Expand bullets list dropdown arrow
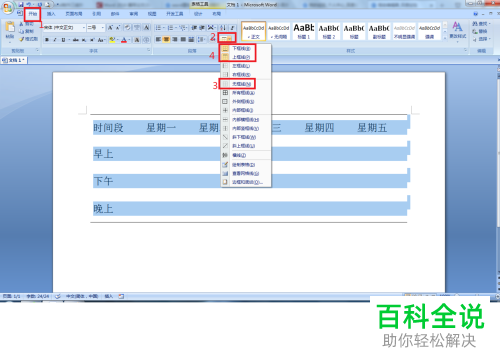This screenshot has height=361, width=500. click(x=164, y=28)
